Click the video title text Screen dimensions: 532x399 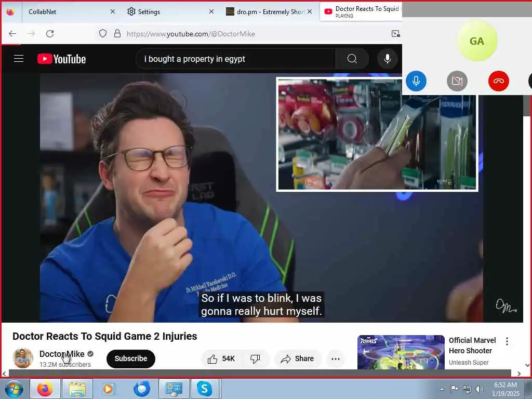[105, 336]
